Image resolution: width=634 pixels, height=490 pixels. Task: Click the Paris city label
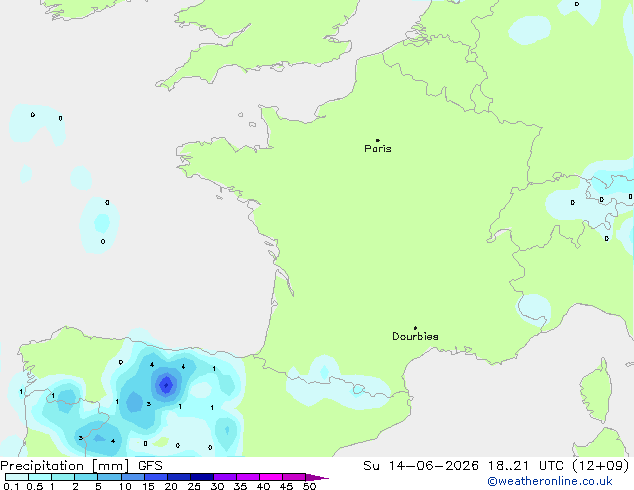[x=378, y=149]
